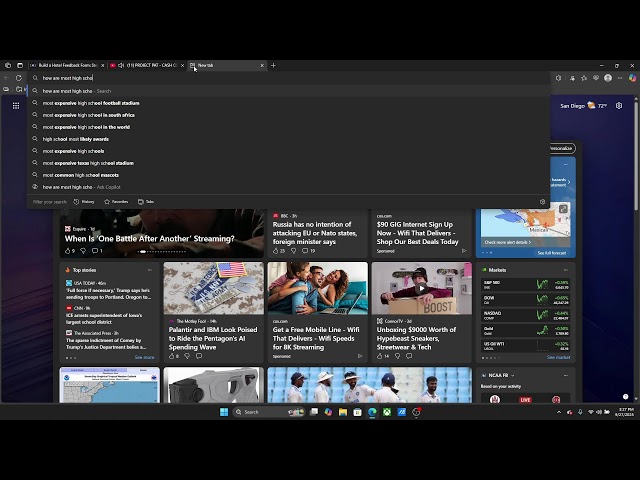The image size is (640, 480).
Task: Click Check more alert details link
Action: (508, 242)
